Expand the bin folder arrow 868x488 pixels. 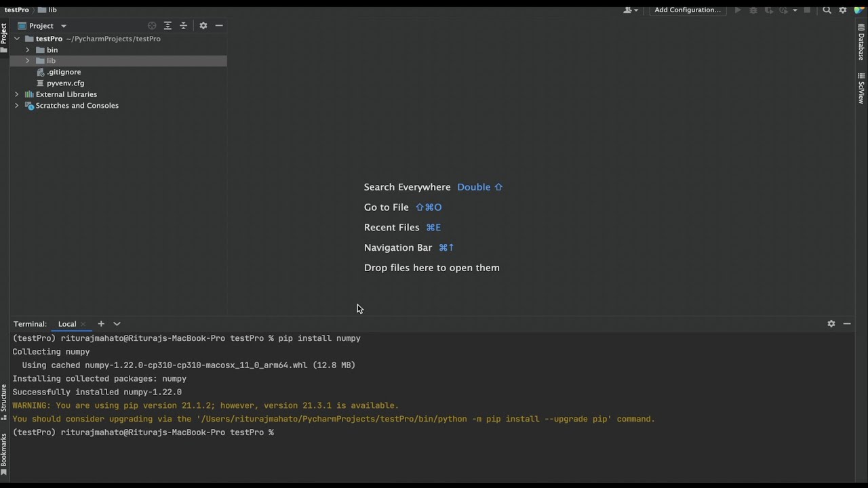click(28, 50)
